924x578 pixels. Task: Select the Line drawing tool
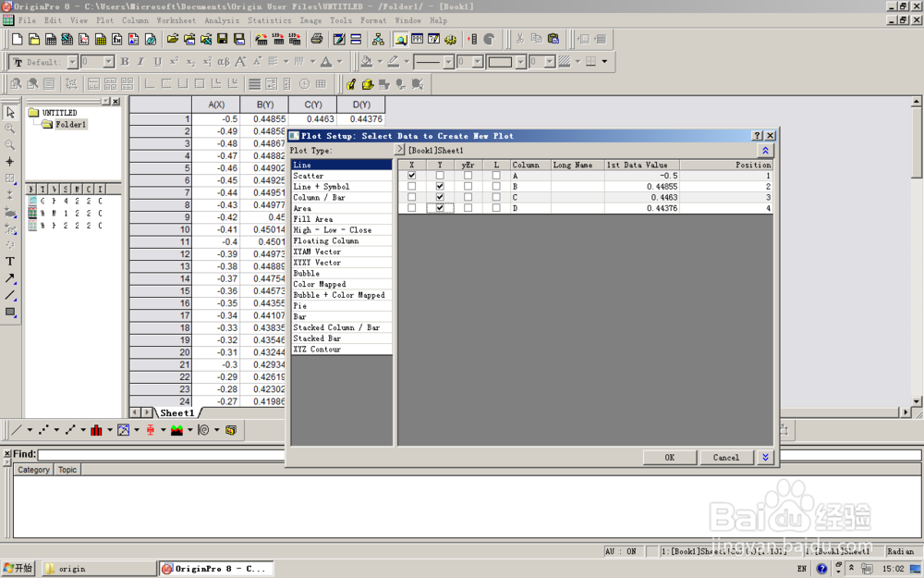[10, 295]
